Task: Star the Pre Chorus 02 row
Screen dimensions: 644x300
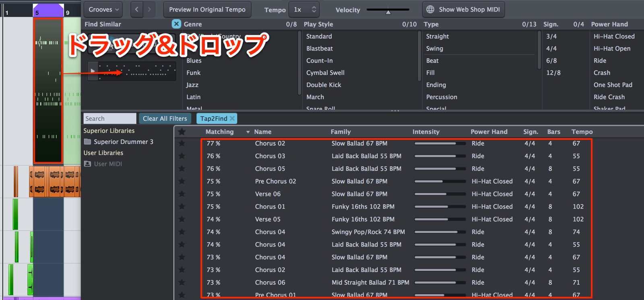Action: point(182,181)
